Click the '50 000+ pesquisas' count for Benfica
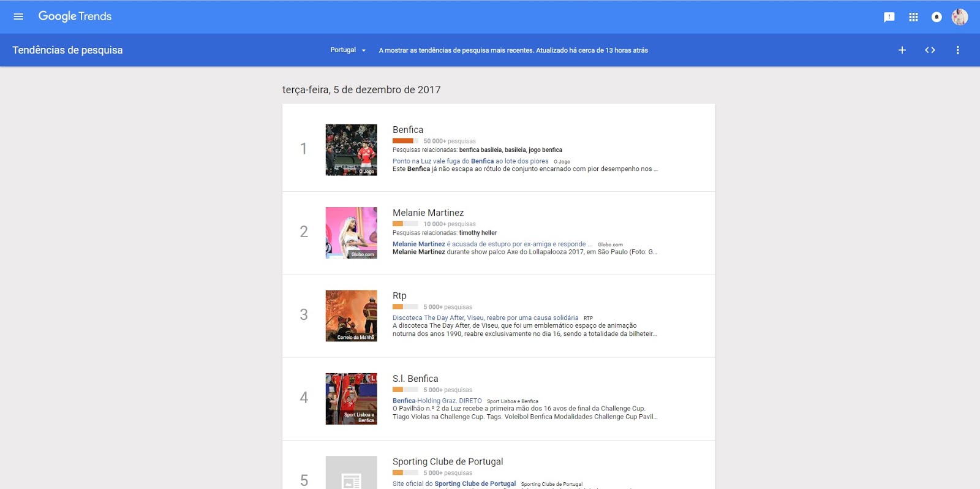 pyautogui.click(x=450, y=141)
